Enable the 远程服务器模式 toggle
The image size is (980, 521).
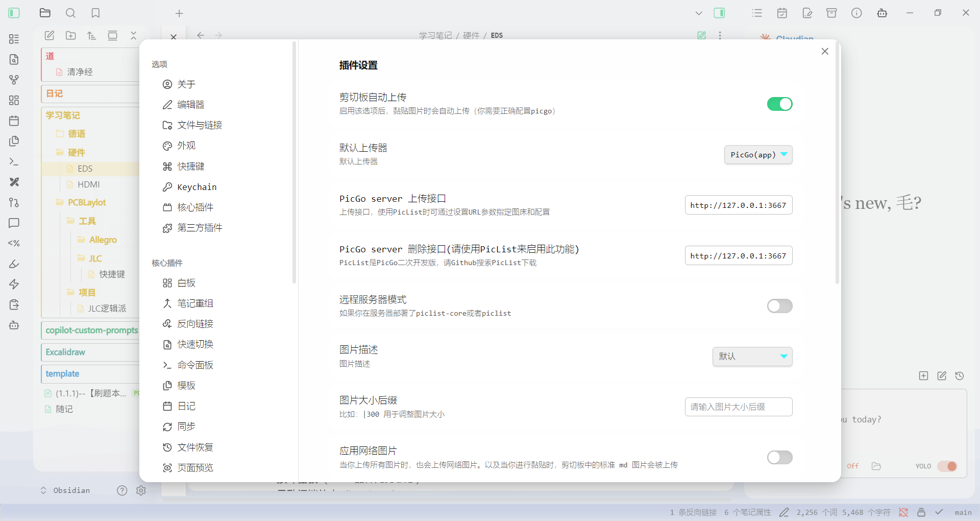(x=779, y=306)
